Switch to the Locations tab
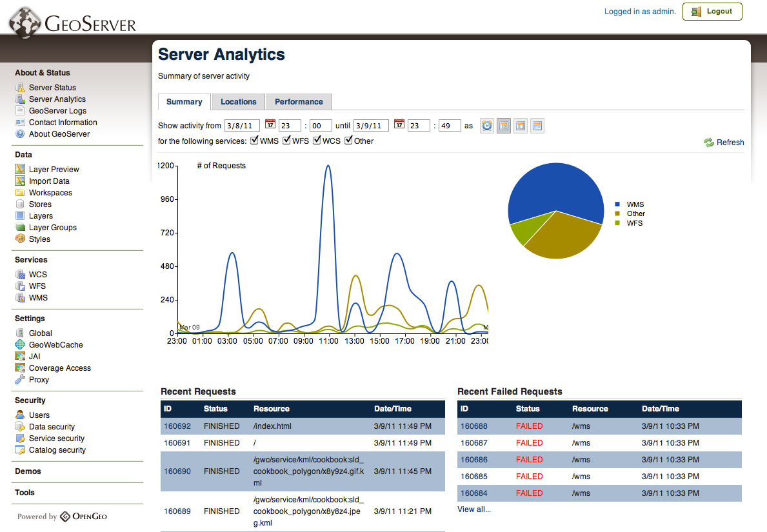This screenshot has height=532, width=767. (x=238, y=102)
